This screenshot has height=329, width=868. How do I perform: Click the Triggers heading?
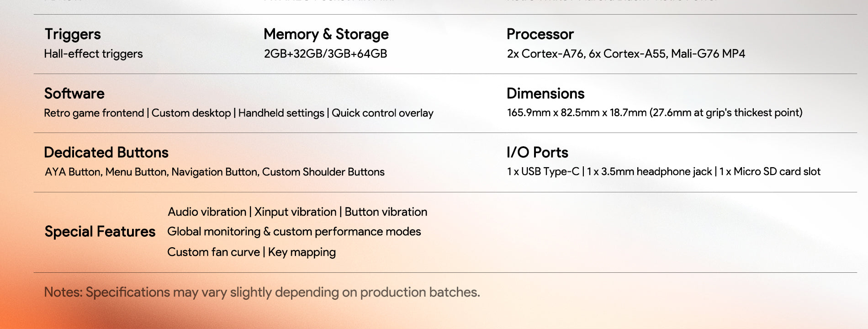coord(73,34)
